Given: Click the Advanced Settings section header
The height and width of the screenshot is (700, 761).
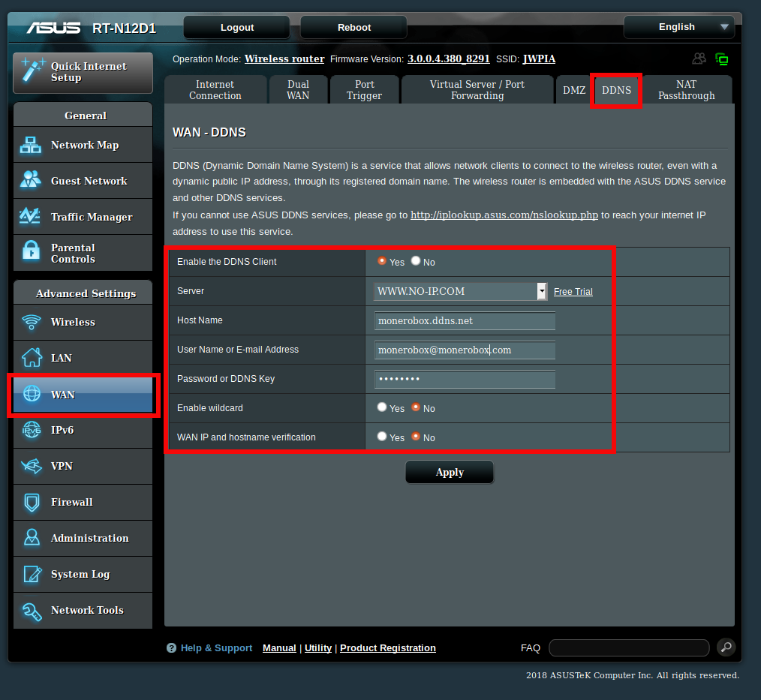Looking at the screenshot, I should [x=83, y=293].
